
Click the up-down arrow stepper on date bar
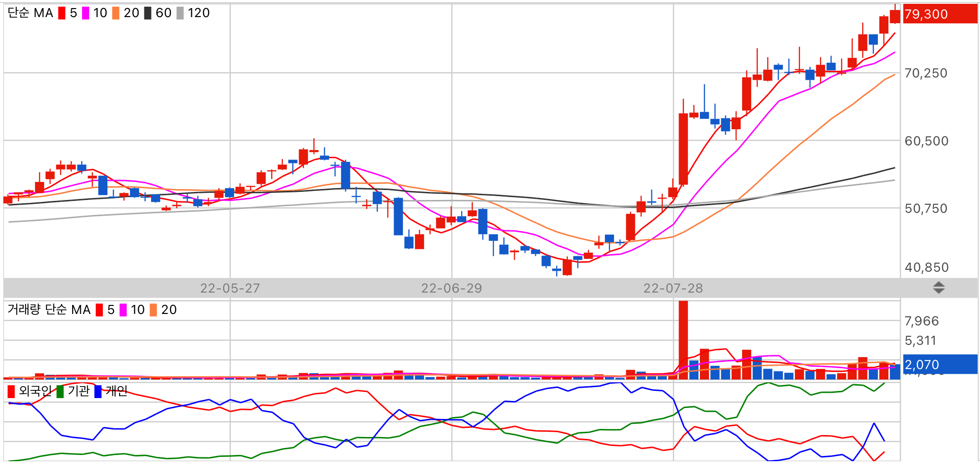[939, 288]
